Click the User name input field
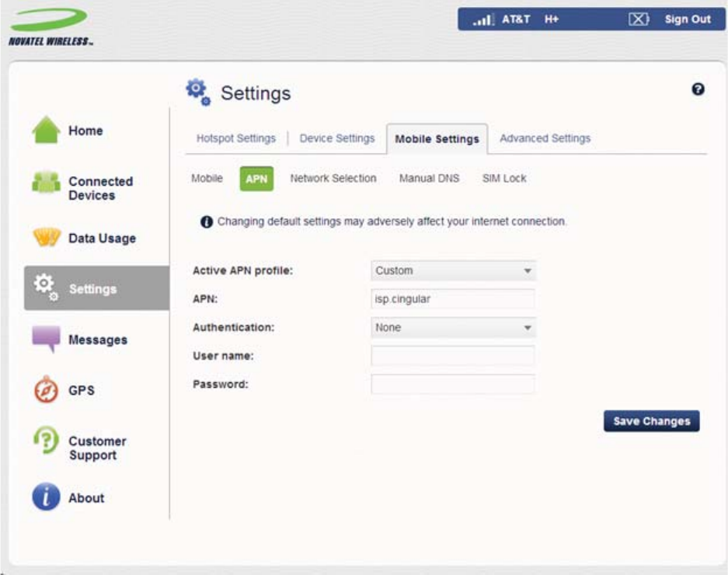 pos(453,356)
